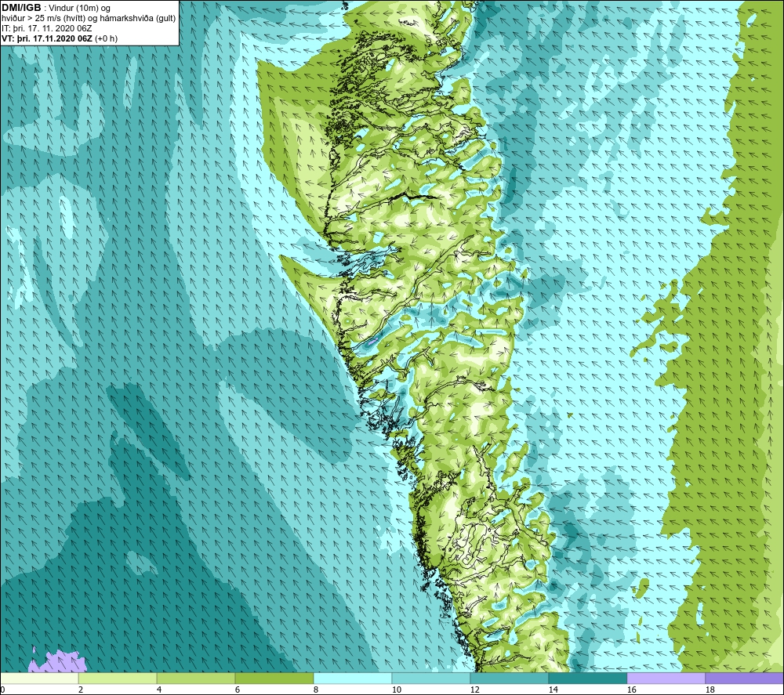Click the 'VT: þri. 17.11.2020 06Z' line
This screenshot has width=784, height=695.
[46, 38]
